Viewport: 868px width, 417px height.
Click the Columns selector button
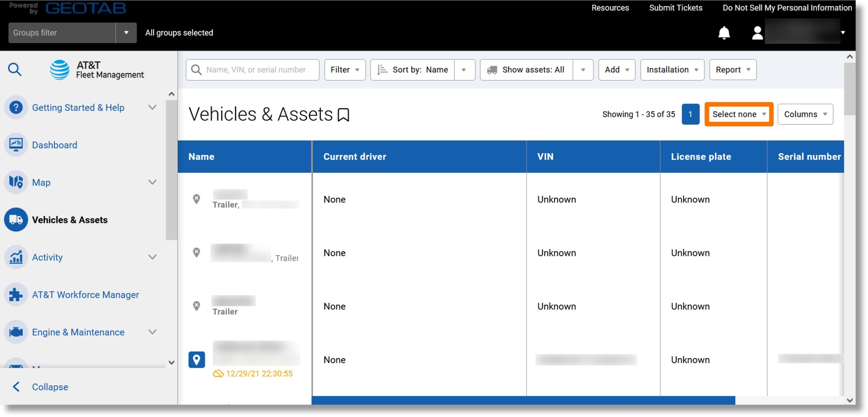click(805, 114)
